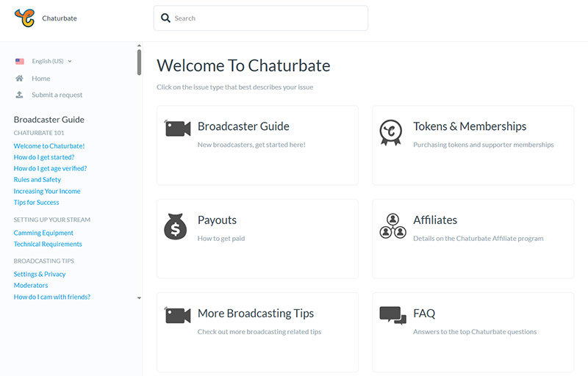588x376 pixels.
Task: Click the BROADCASTING TIPS section label
Action: 44,261
